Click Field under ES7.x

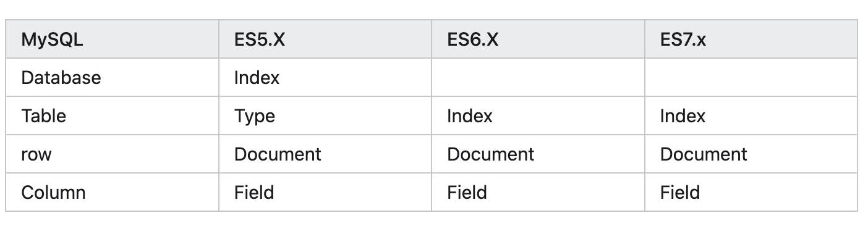[751, 193]
